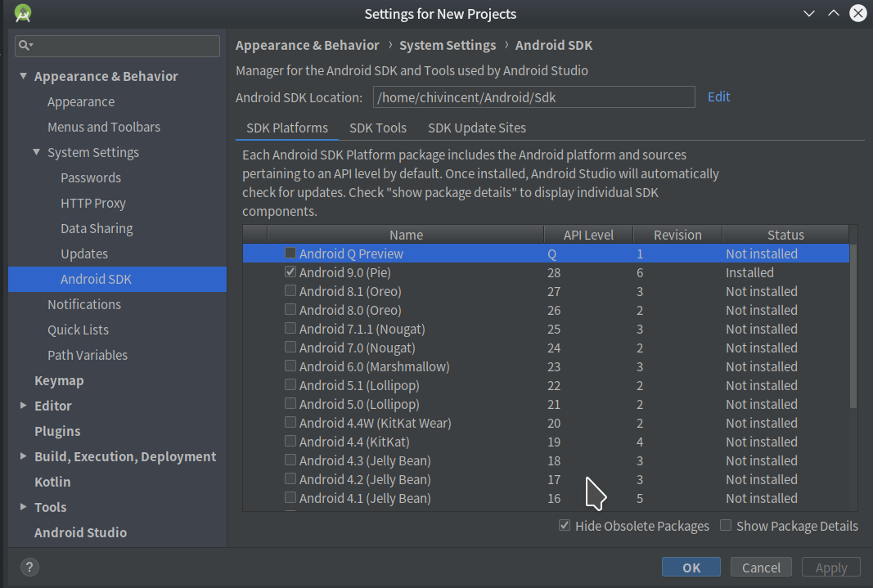Viewport: 873px width, 588px height.
Task: Switch to the SDK Tools tab
Action: pyautogui.click(x=378, y=128)
